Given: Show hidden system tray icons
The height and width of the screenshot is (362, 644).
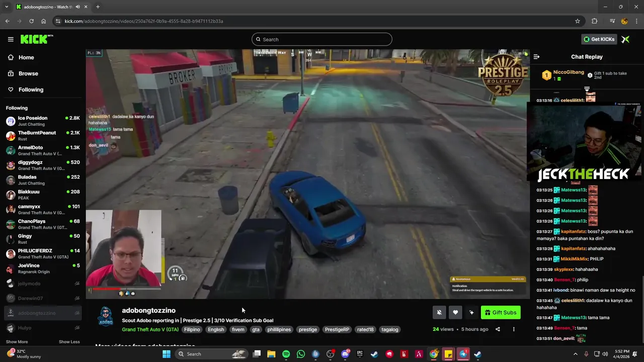Looking at the screenshot, I should [576, 354].
